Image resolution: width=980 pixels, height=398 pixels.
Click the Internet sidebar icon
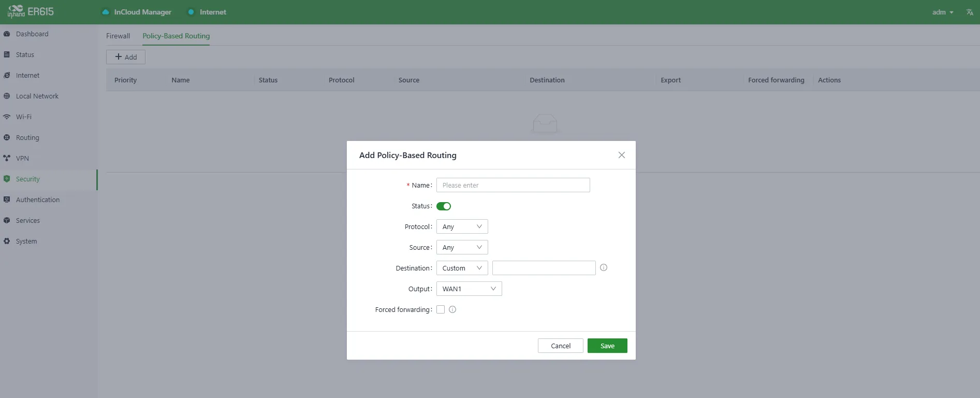click(x=7, y=75)
